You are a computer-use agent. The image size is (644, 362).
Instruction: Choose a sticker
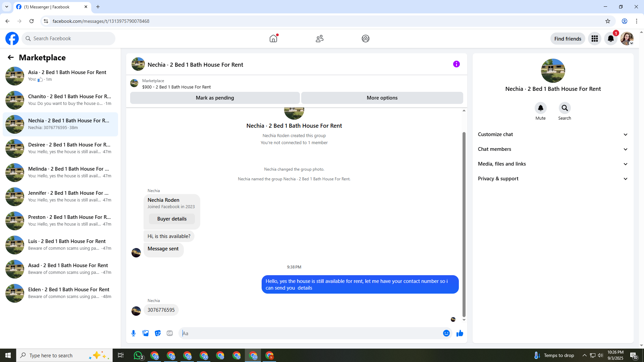click(x=158, y=333)
